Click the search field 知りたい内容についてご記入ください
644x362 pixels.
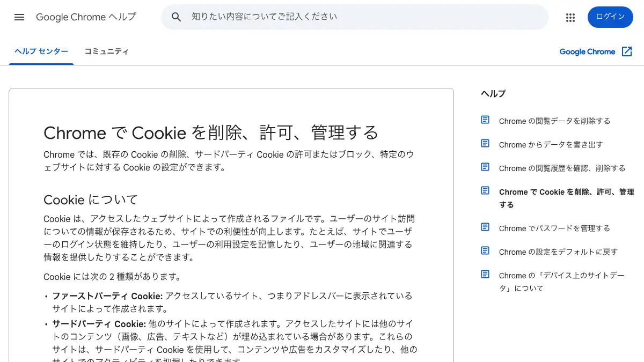click(355, 17)
